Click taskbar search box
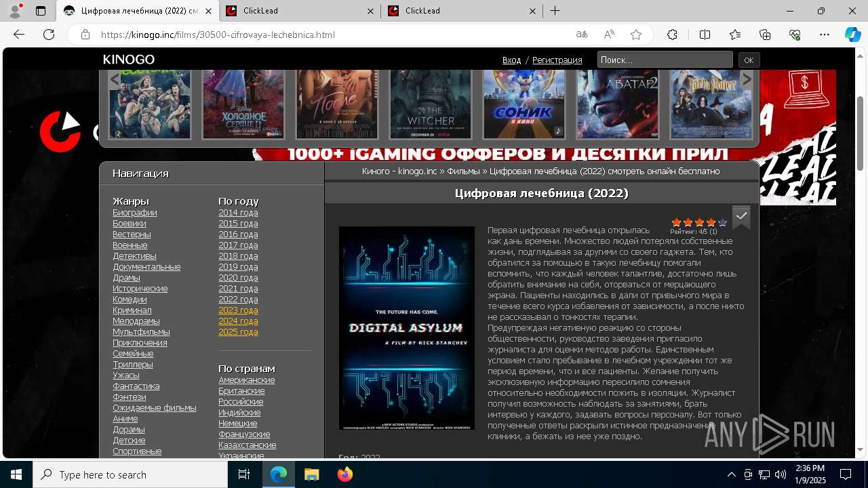Screen dimensions: 868x488 (x=130, y=474)
